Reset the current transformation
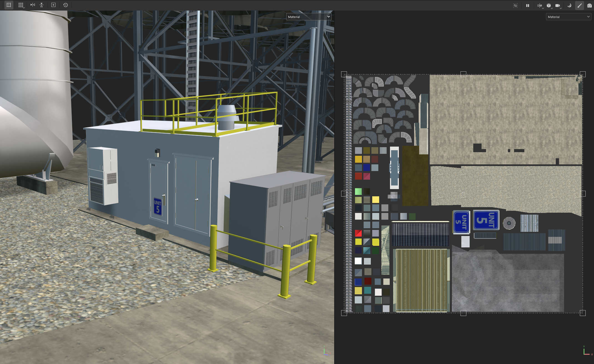 pos(66,5)
